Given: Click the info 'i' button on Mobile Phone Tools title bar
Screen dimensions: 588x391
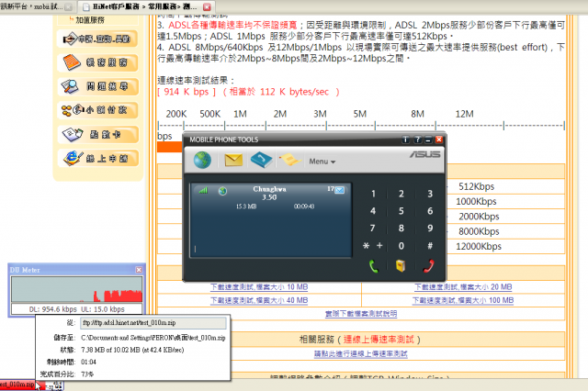Looking at the screenshot, I should [405, 140].
